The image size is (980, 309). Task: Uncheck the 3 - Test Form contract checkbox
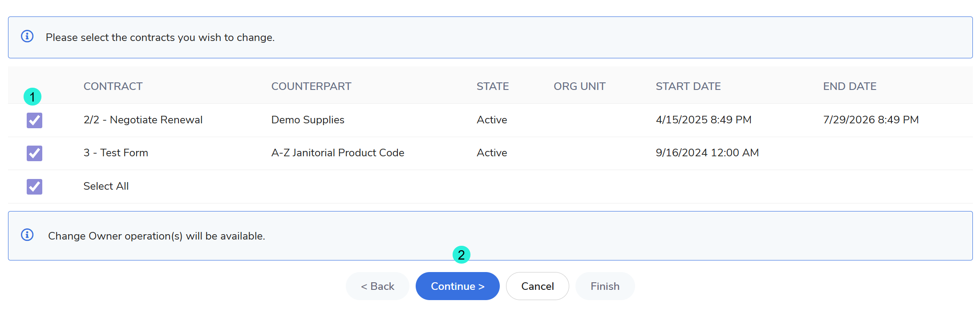click(x=34, y=153)
